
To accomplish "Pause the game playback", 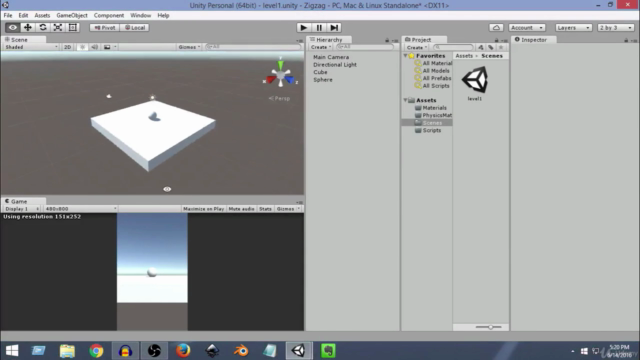I will pos(319,27).
